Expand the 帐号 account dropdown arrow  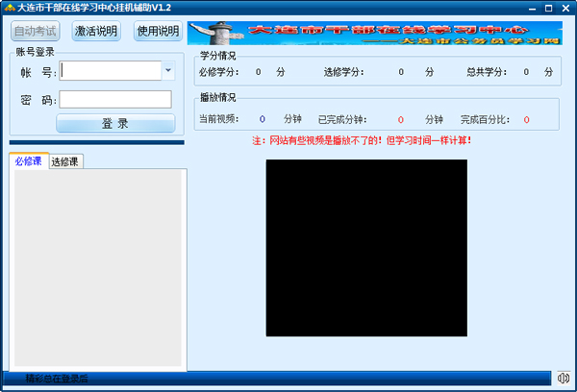[168, 70]
